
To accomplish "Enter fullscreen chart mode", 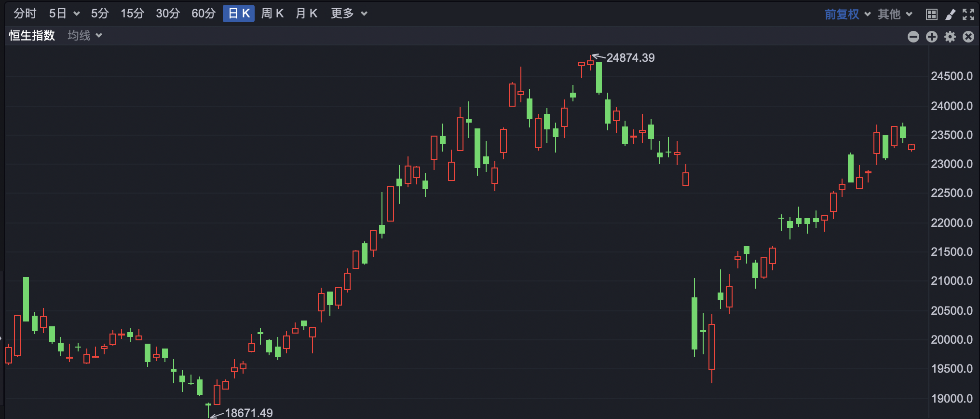I will (x=968, y=14).
